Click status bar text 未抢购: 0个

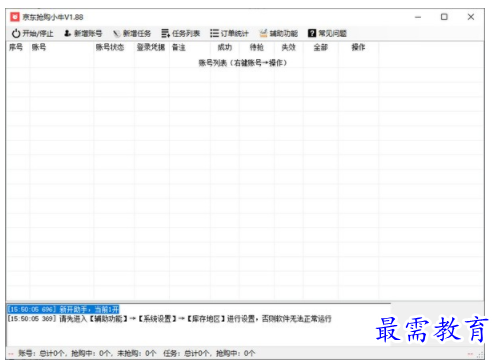coord(136,353)
